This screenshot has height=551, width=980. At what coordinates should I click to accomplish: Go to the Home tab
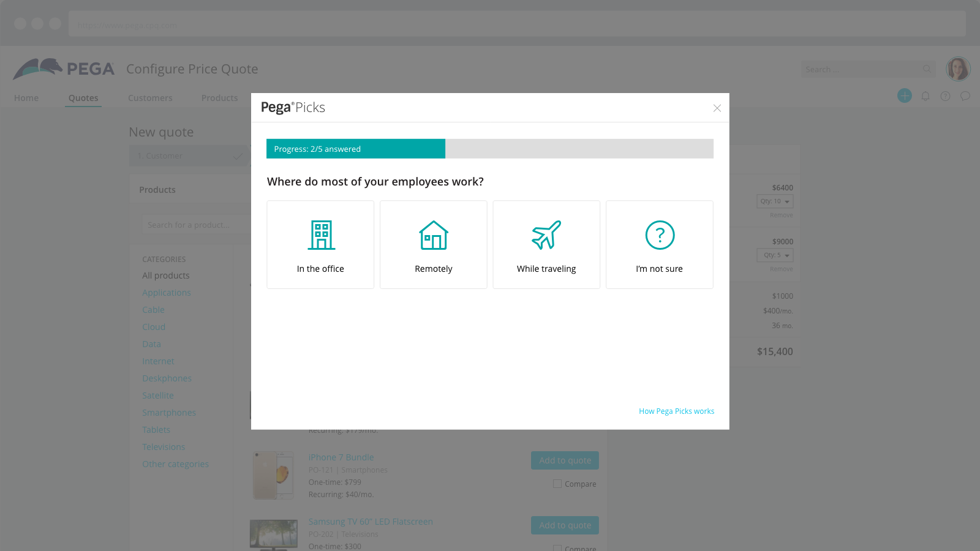coord(26,98)
